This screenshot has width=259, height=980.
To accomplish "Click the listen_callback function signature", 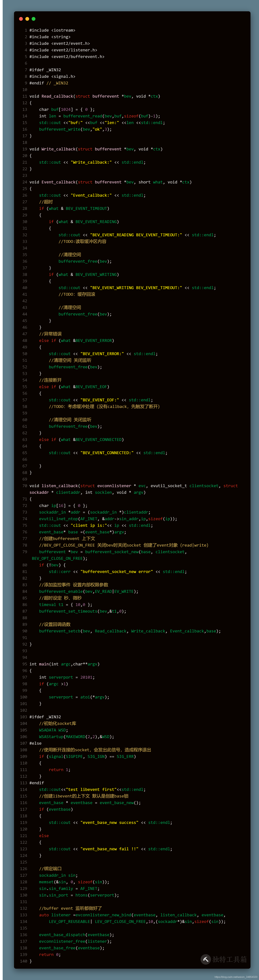I will click(134, 489).
